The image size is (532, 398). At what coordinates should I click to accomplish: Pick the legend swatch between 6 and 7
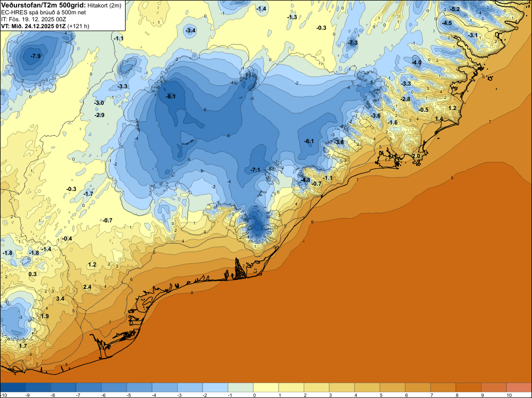(418, 387)
